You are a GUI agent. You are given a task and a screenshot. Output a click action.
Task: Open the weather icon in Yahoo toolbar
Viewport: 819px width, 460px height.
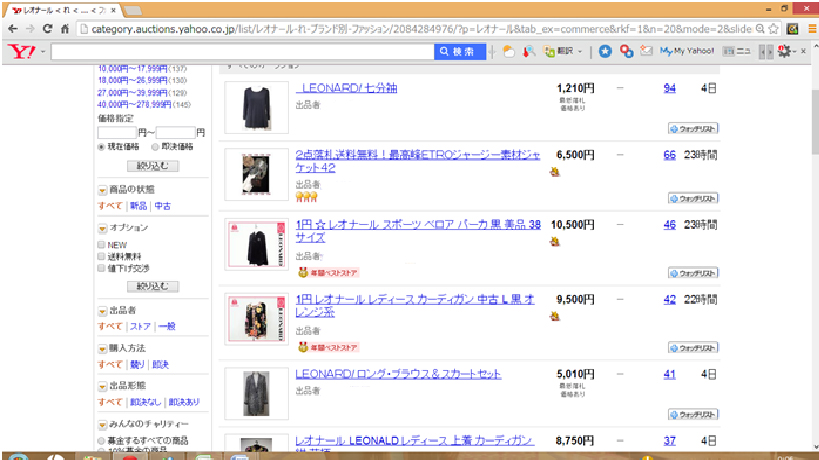tap(508, 51)
